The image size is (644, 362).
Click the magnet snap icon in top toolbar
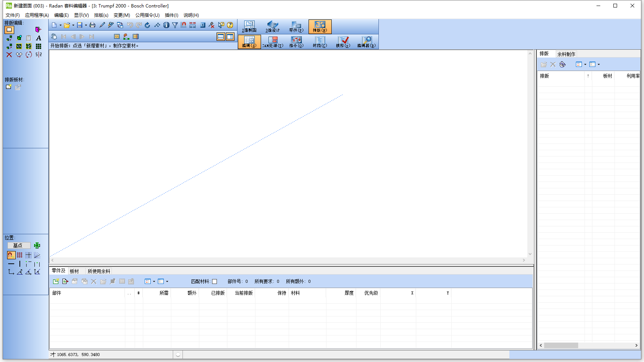click(184, 25)
